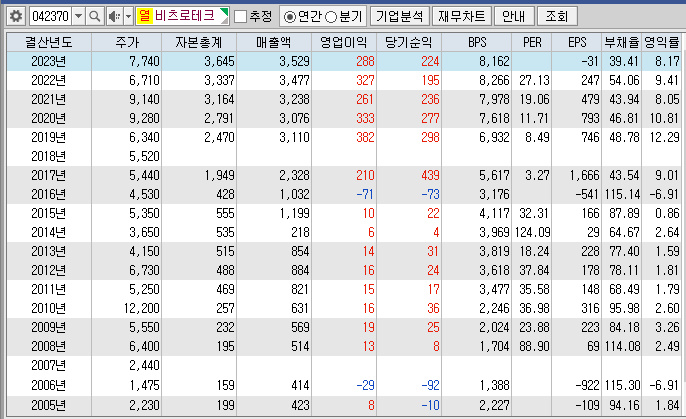This screenshot has width=686, height=419.
Task: Toggle the 추정 checkbox
Action: click(240, 17)
